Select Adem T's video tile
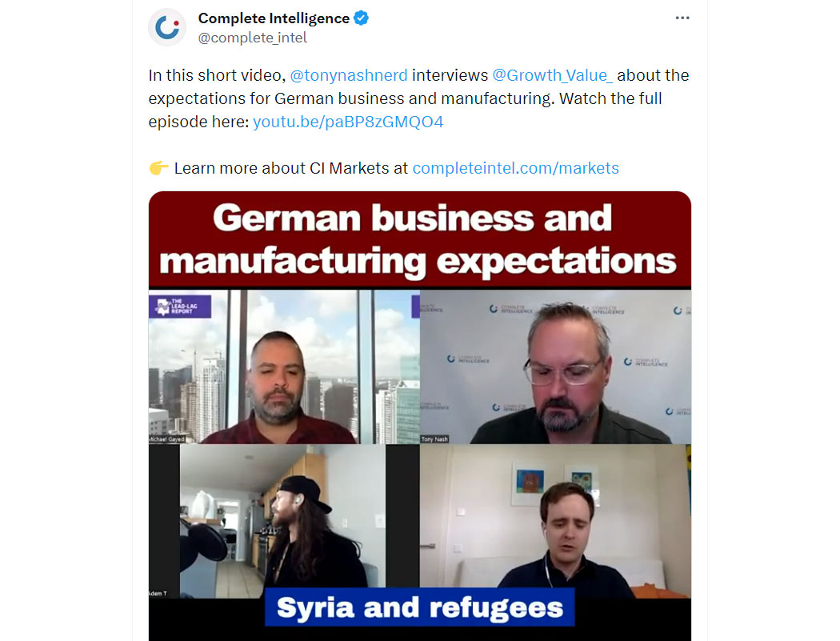The height and width of the screenshot is (641, 840). coord(284,521)
